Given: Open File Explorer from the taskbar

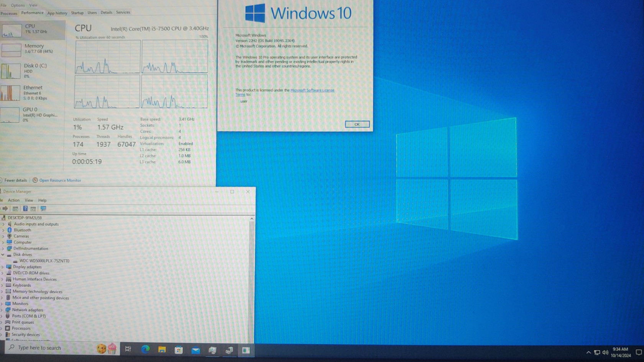Looking at the screenshot, I should pos(162,349).
